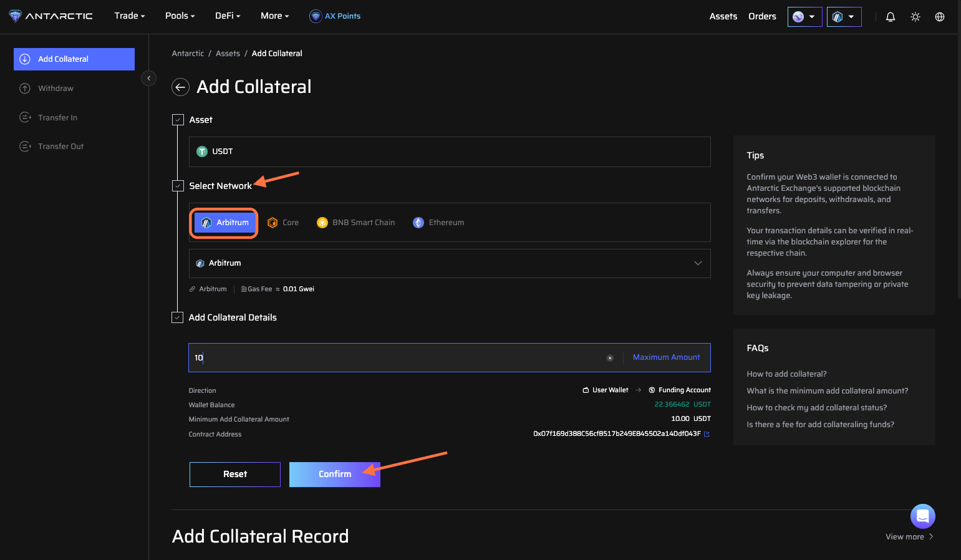961x560 pixels.
Task: Toggle Add Collateral Details step checkbox
Action: 178,317
